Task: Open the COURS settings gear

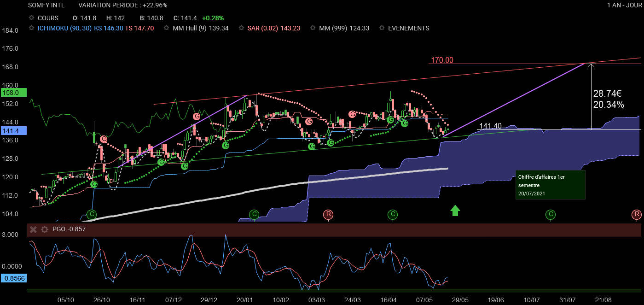Action: click(x=31, y=18)
